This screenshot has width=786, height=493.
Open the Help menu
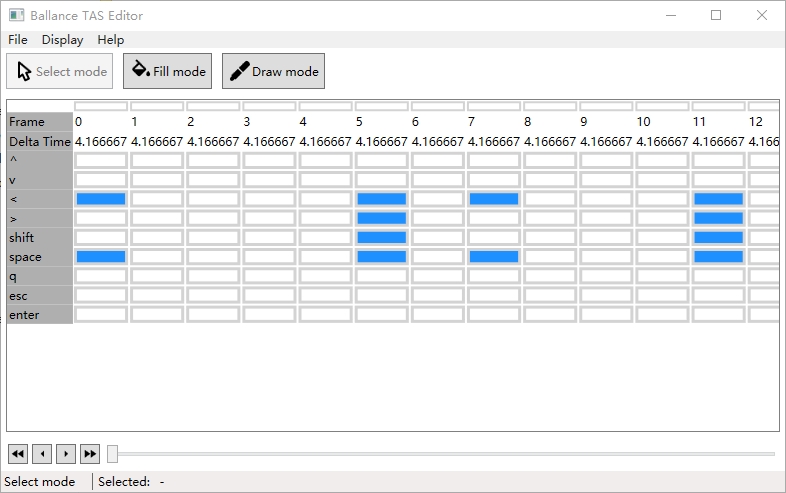point(110,40)
